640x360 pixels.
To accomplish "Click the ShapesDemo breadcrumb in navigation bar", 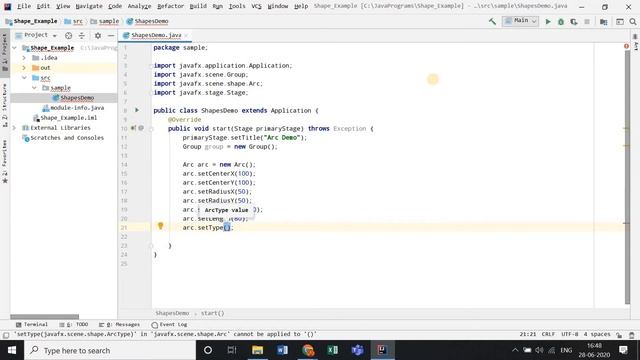I will coord(147,21).
